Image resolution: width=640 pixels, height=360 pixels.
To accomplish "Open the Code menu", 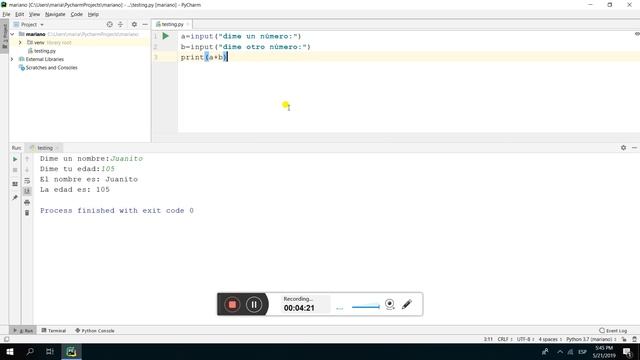I will [x=76, y=14].
